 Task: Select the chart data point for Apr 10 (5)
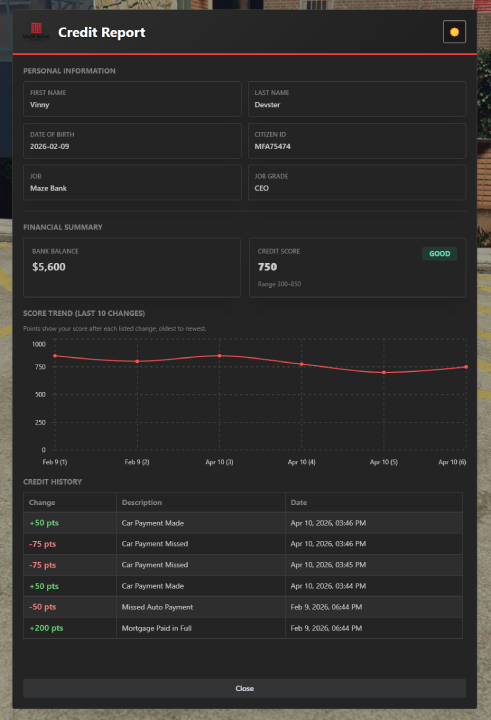coord(384,372)
